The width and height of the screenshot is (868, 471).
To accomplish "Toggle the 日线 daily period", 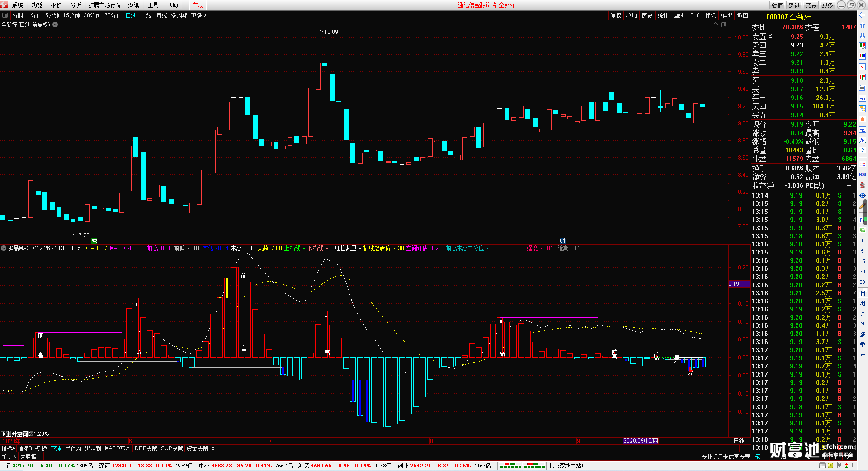I will [x=131, y=15].
